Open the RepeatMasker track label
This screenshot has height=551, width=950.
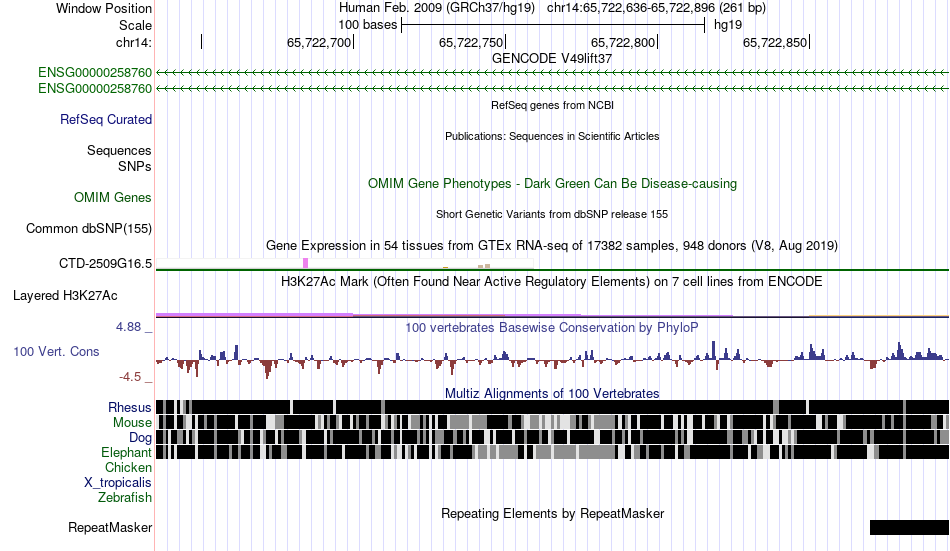(x=110, y=527)
